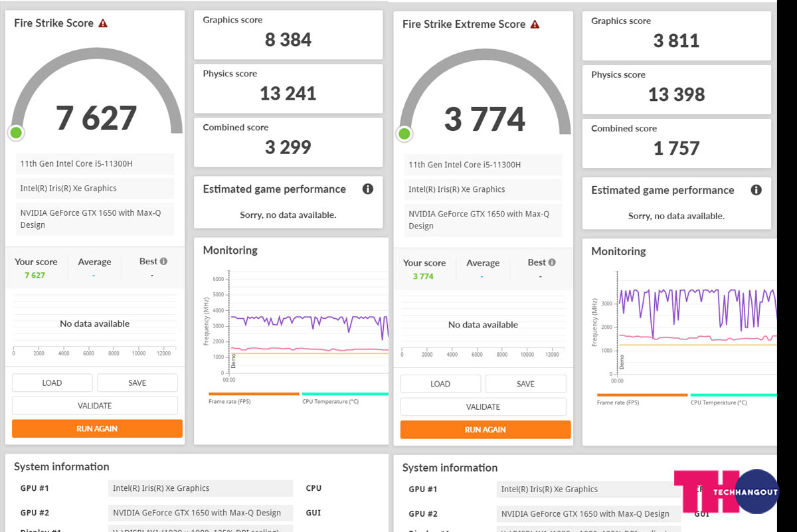Click green gauge indicator dot on Fire Strike gauge

pyautogui.click(x=16, y=133)
